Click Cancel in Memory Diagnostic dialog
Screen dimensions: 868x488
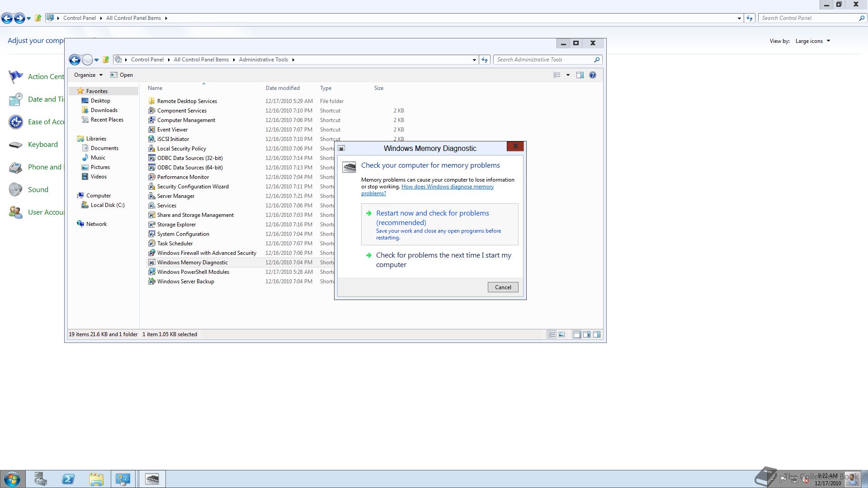point(503,287)
